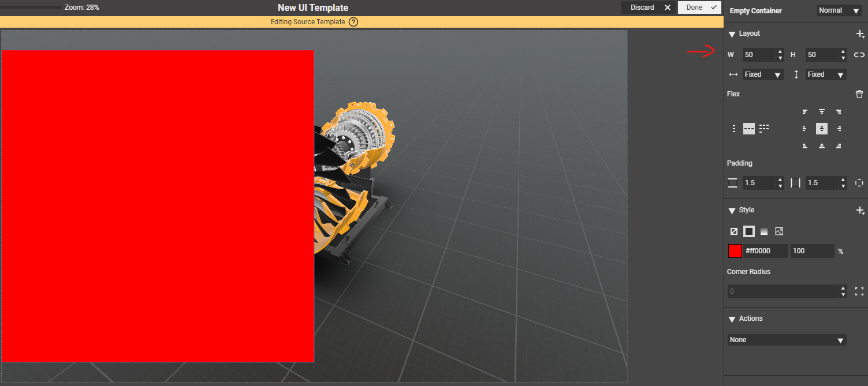Select the red container on the canvas
Screen dimensions: 868x386
158,206
